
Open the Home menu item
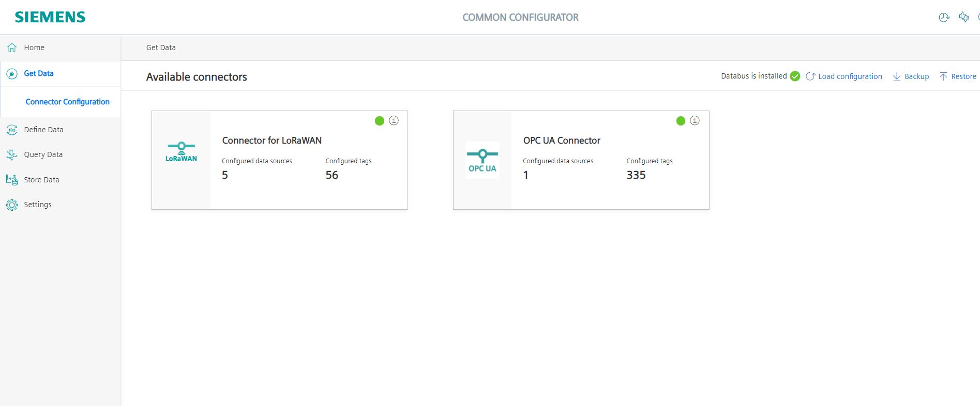[61, 48]
